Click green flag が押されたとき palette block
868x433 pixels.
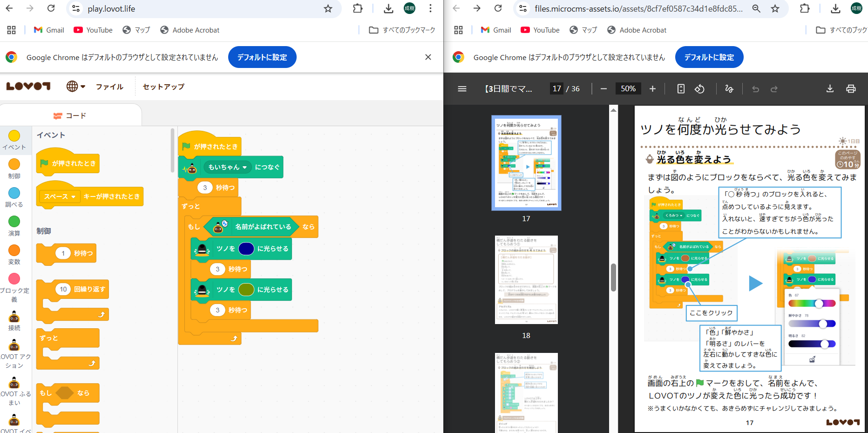[68, 162]
